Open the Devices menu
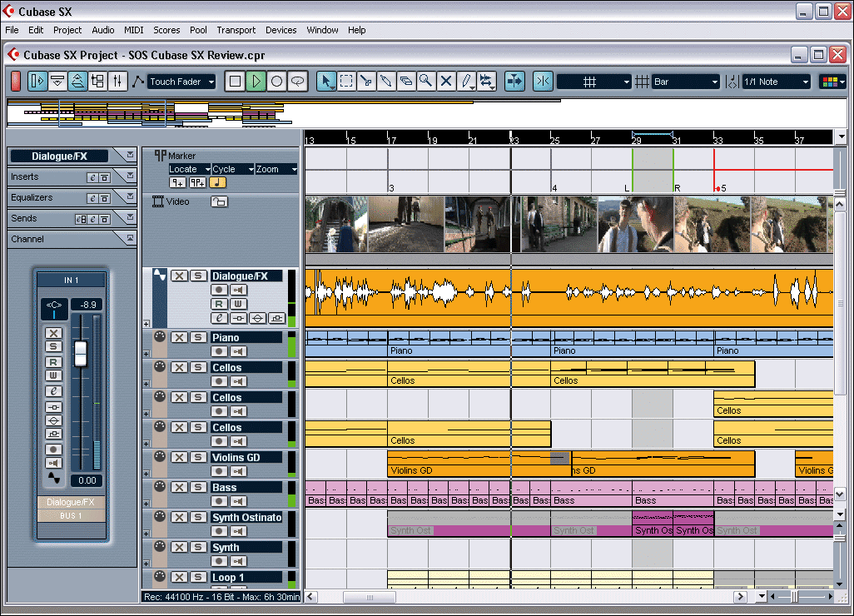 (281, 30)
